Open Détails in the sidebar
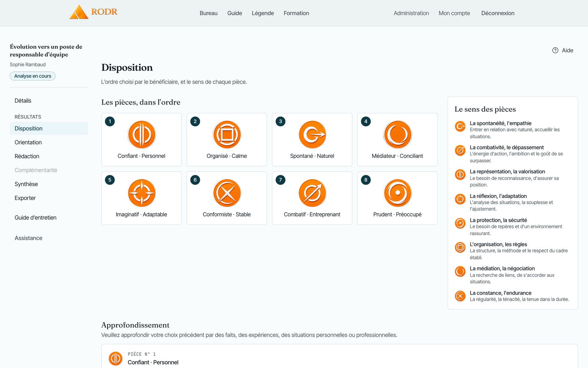This screenshot has height=368, width=588. (49, 101)
